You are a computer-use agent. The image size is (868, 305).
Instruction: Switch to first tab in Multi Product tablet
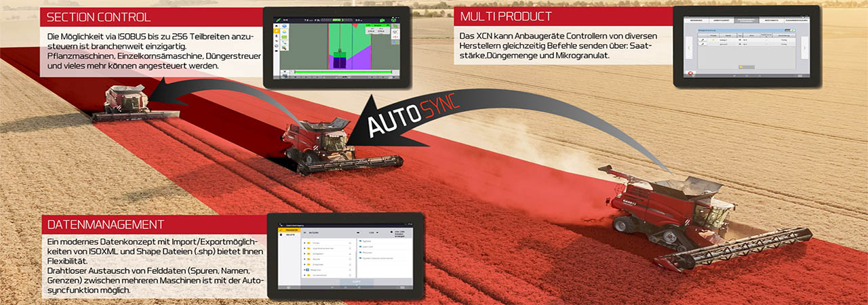pyautogui.click(x=696, y=20)
